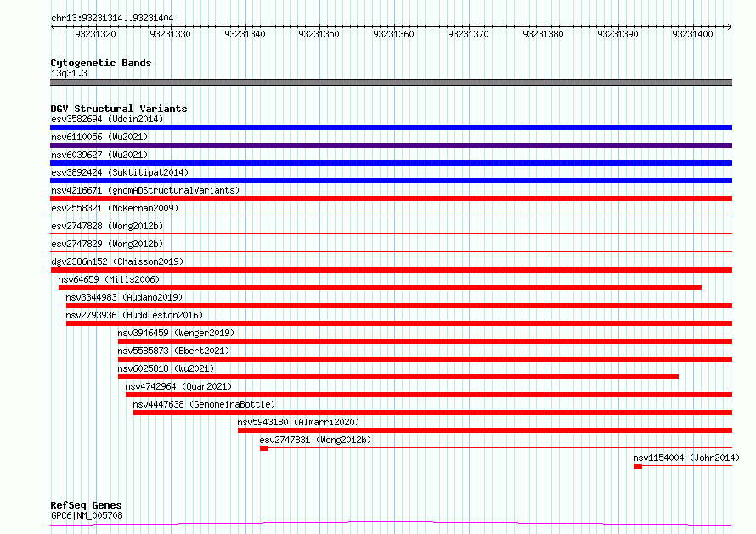Click the small red block of nsv1154004
Viewport: 756px width, 534px height.
click(638, 466)
